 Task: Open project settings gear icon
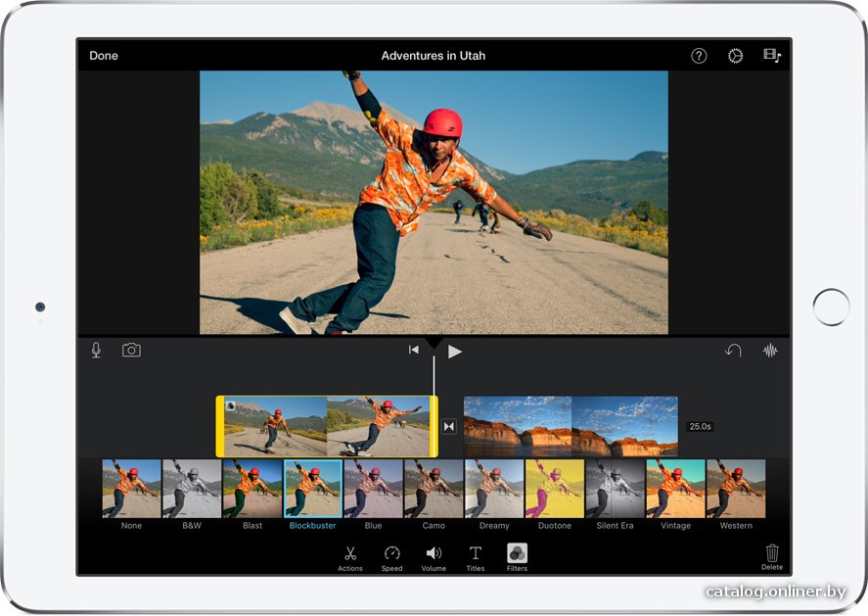pyautogui.click(x=735, y=56)
